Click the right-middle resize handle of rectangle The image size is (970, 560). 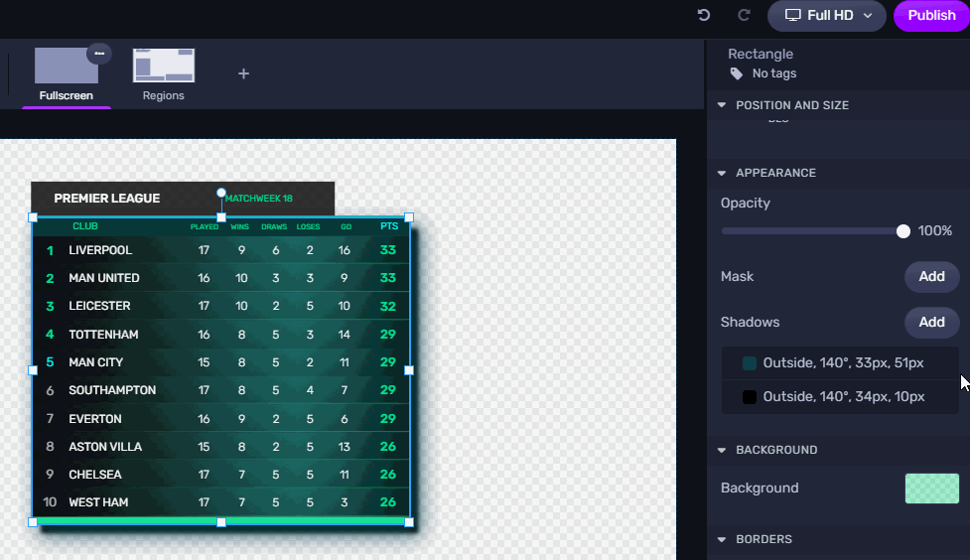[409, 370]
